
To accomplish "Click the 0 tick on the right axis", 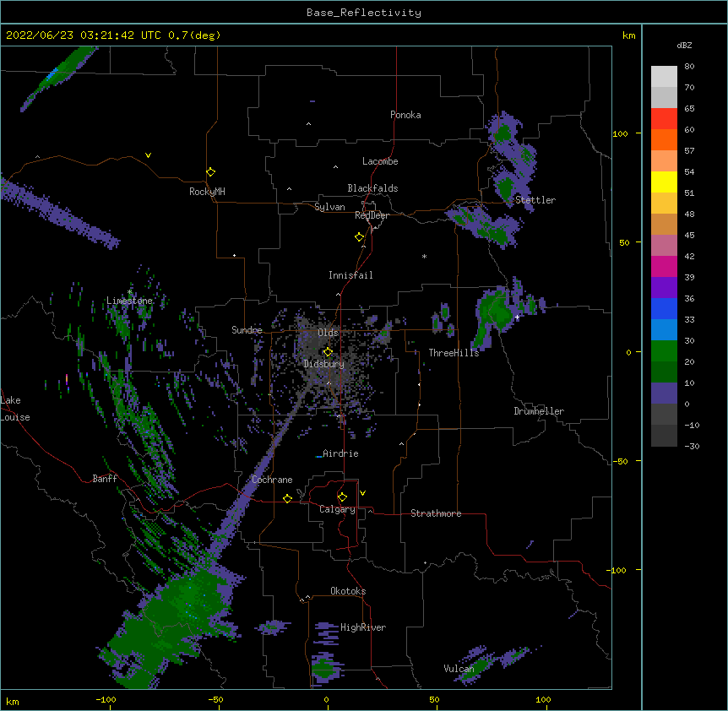I will [x=628, y=352].
